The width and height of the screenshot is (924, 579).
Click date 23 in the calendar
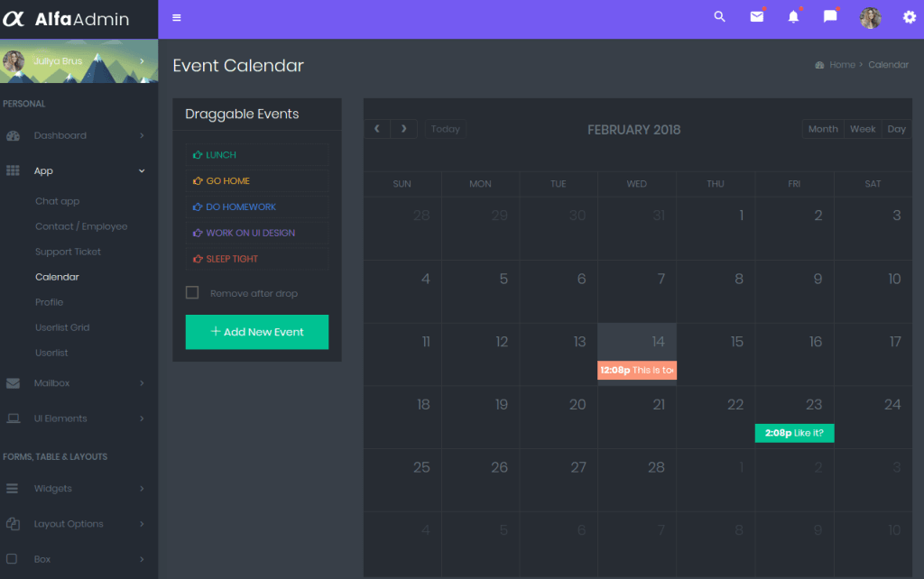pyautogui.click(x=814, y=405)
